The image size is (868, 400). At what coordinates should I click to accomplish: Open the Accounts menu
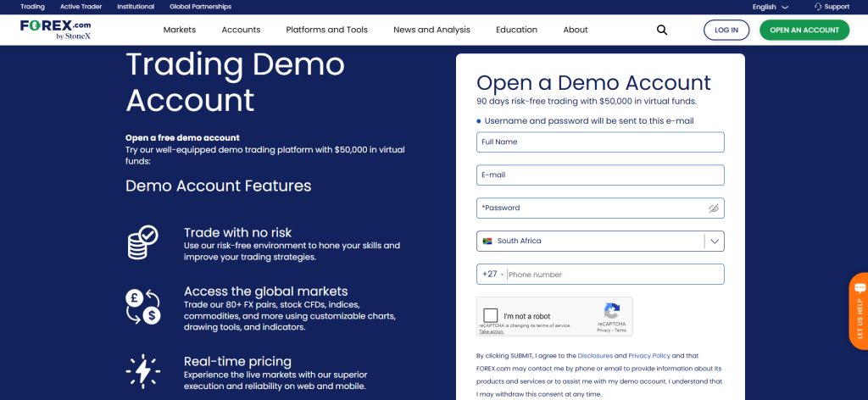pos(241,30)
